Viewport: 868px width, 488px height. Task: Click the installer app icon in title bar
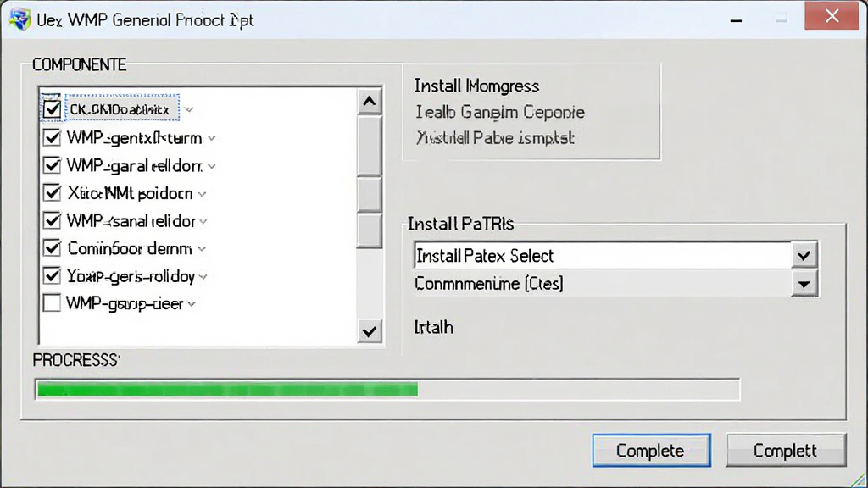click(19, 19)
